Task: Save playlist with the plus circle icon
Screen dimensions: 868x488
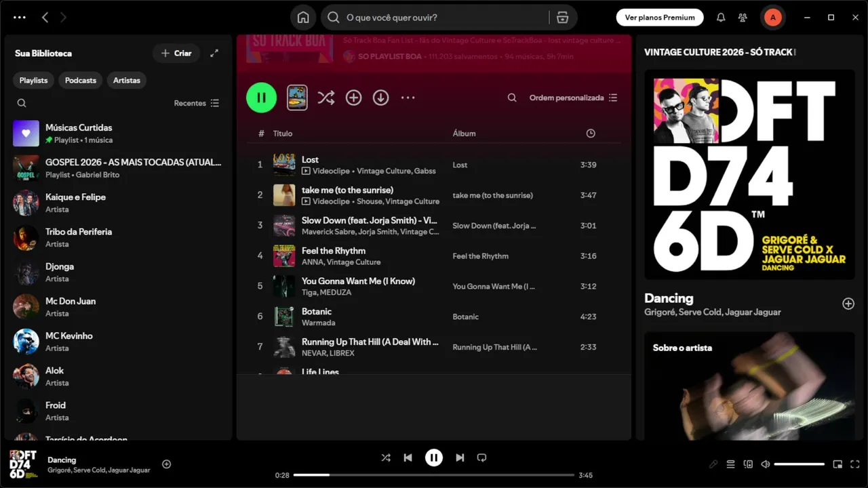Action: [x=353, y=98]
